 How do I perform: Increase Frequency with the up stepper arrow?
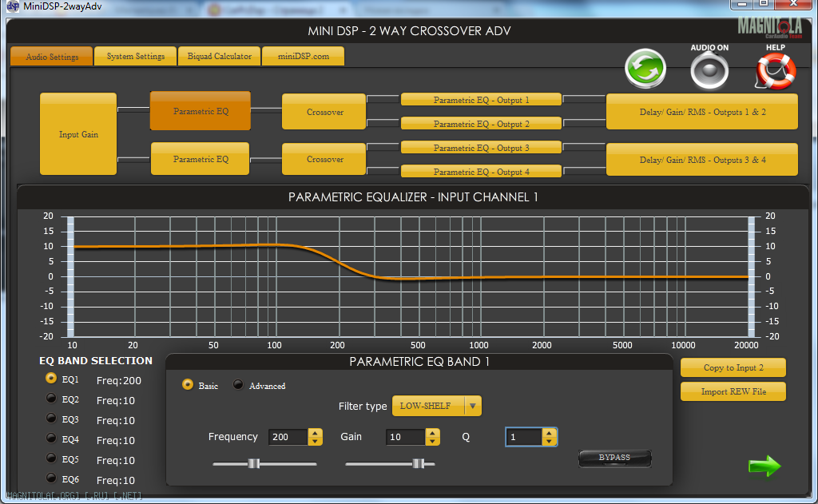tap(315, 433)
